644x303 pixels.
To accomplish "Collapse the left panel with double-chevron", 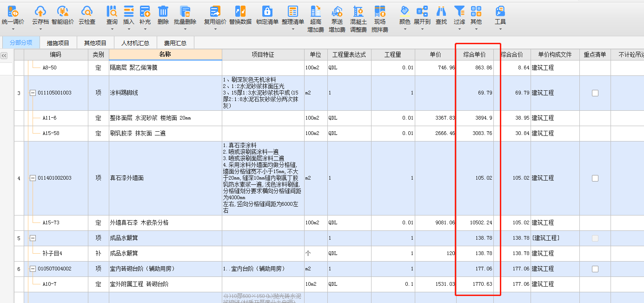I will [x=4, y=55].
